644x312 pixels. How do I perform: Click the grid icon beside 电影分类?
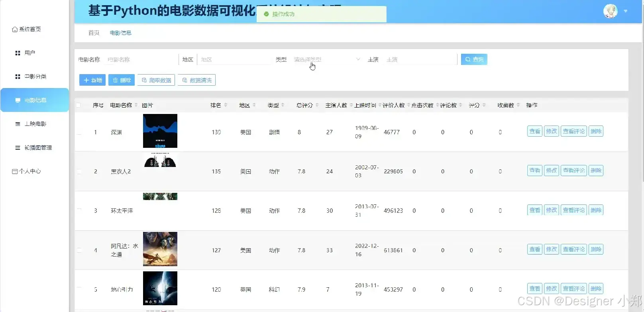coord(18,76)
